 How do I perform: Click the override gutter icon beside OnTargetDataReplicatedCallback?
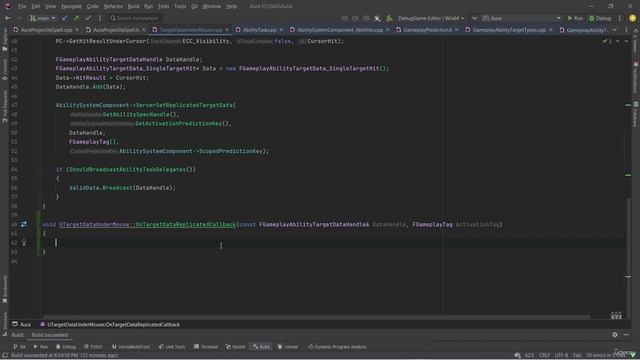24,224
